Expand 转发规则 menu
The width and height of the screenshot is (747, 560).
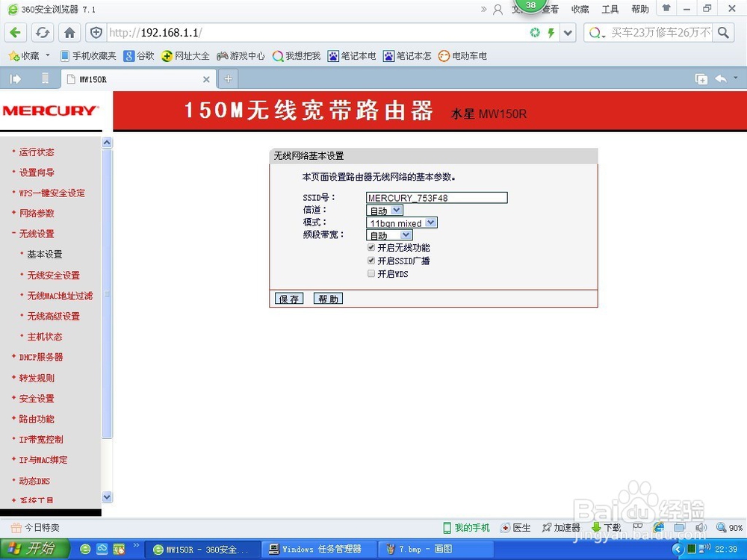tap(37, 378)
